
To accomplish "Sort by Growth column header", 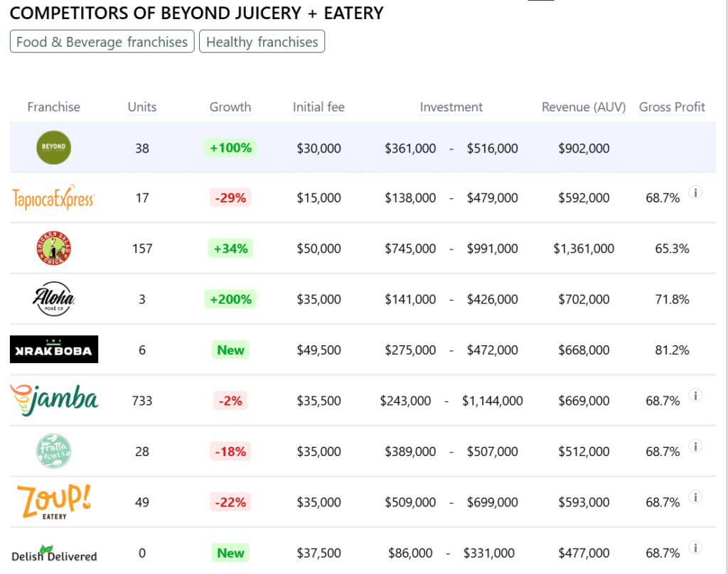I will [230, 107].
